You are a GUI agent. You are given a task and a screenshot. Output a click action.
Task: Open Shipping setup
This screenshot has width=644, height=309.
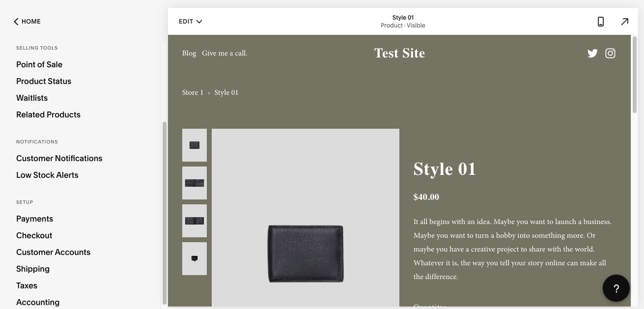[33, 269]
